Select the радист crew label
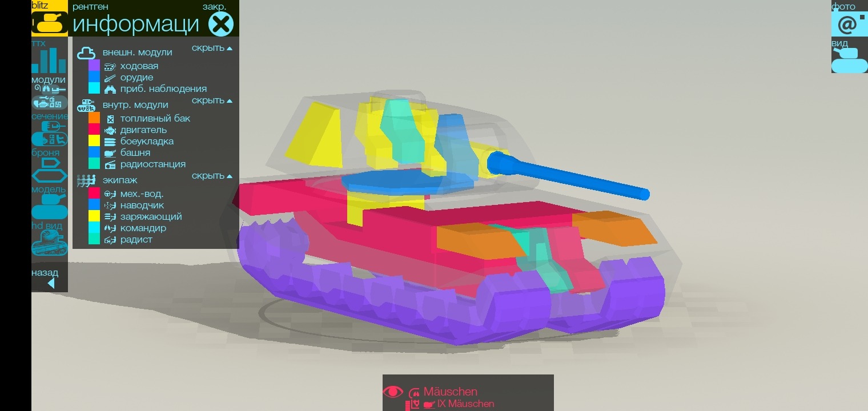868x411 pixels. [136, 240]
